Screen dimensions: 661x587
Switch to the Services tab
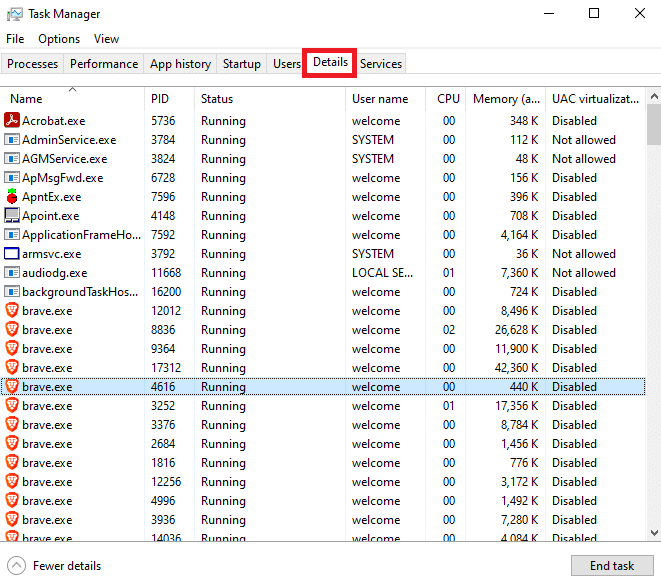[381, 64]
